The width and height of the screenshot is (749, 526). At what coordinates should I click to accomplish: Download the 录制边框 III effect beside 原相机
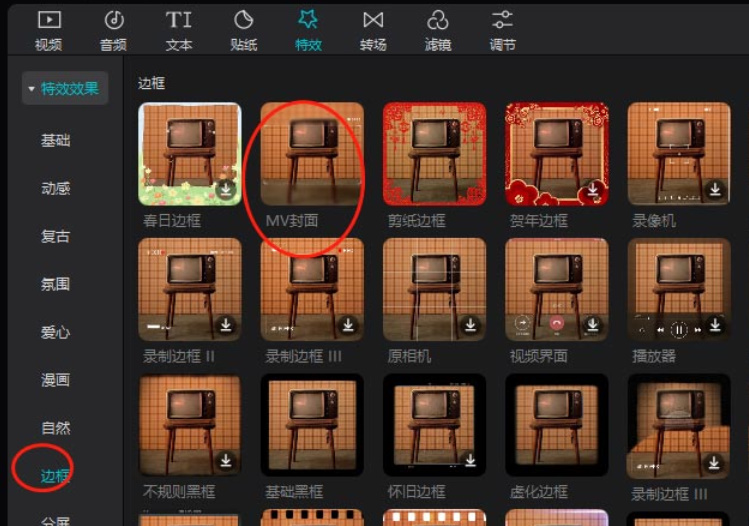(x=348, y=325)
